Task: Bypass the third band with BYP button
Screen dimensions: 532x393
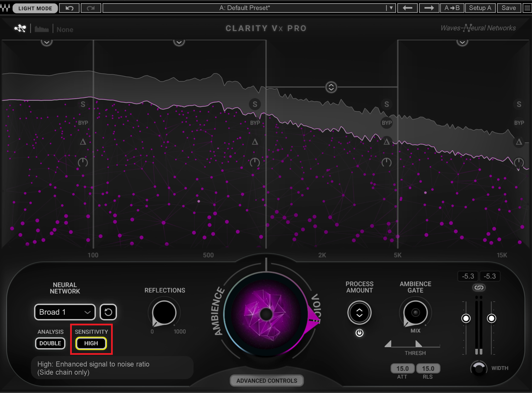Action: click(x=386, y=123)
